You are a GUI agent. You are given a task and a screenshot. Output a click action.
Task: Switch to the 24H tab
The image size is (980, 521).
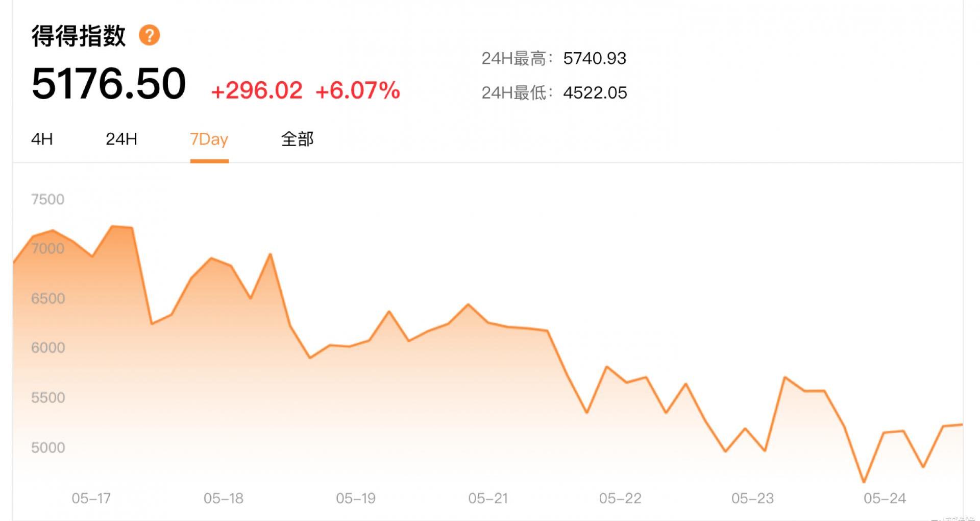(x=121, y=139)
